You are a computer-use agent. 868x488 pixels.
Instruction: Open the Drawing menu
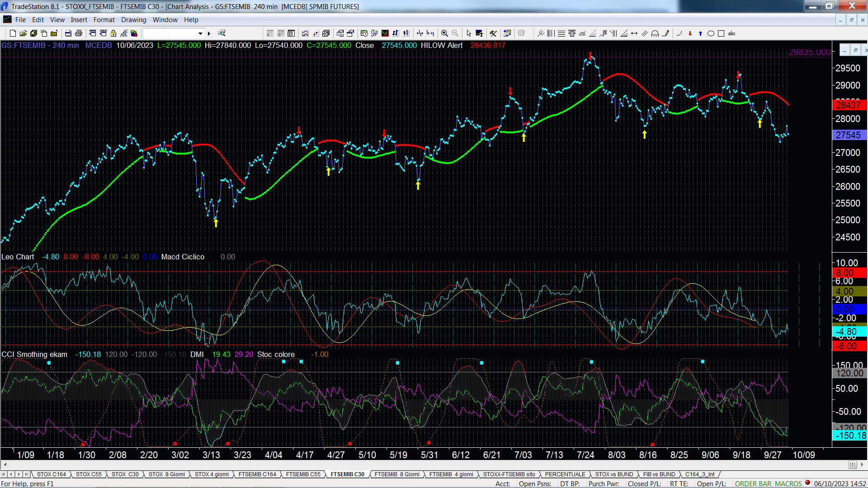point(133,20)
